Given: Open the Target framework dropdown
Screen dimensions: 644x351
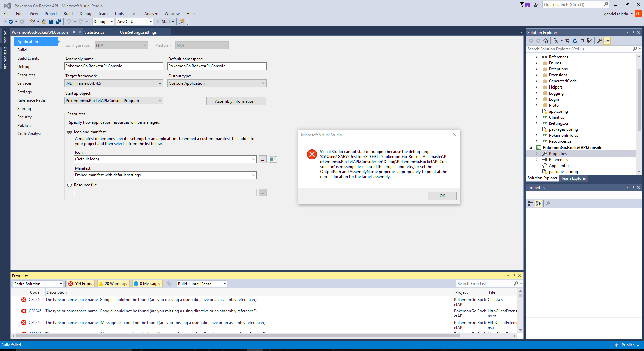Looking at the screenshot, I should [x=114, y=83].
